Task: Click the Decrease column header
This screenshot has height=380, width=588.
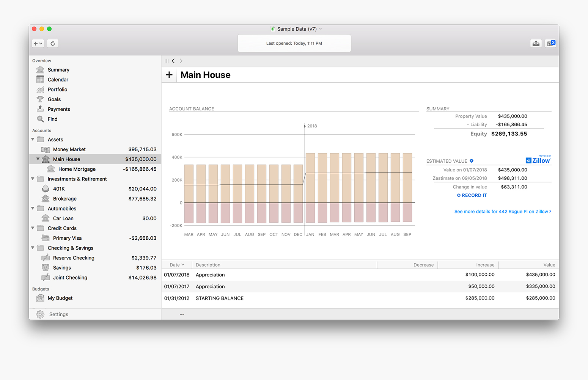Action: coord(407,265)
